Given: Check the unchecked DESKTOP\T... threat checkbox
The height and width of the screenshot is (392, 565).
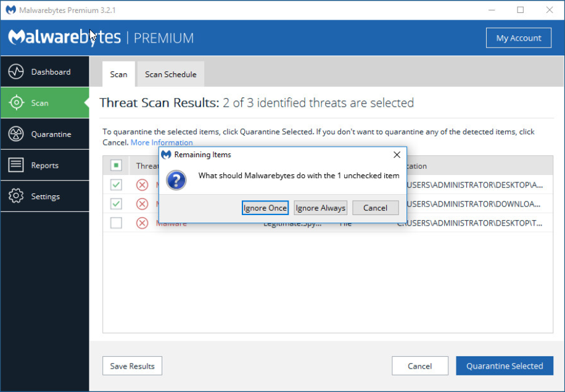Looking at the screenshot, I should coord(116,223).
